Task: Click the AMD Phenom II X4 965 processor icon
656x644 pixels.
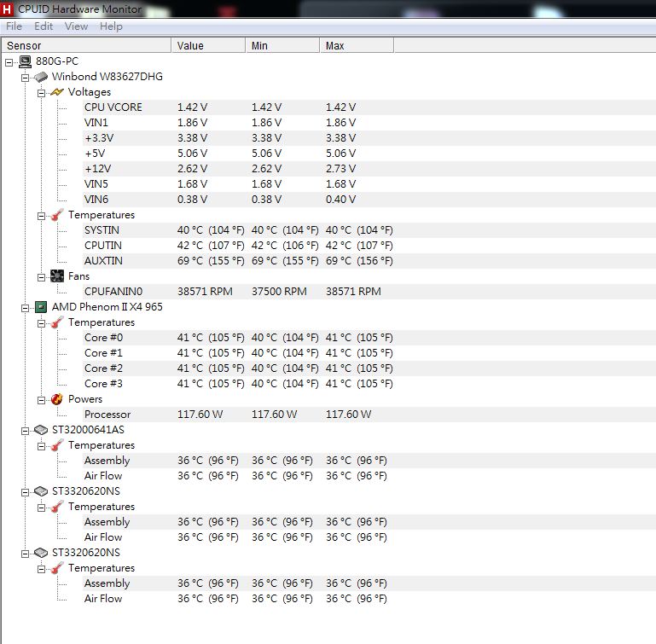Action: [41, 307]
